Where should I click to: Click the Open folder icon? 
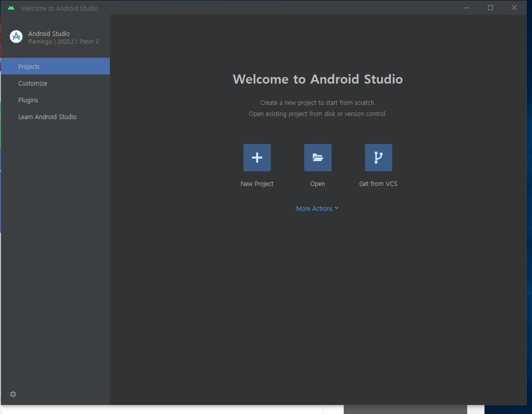(317, 158)
